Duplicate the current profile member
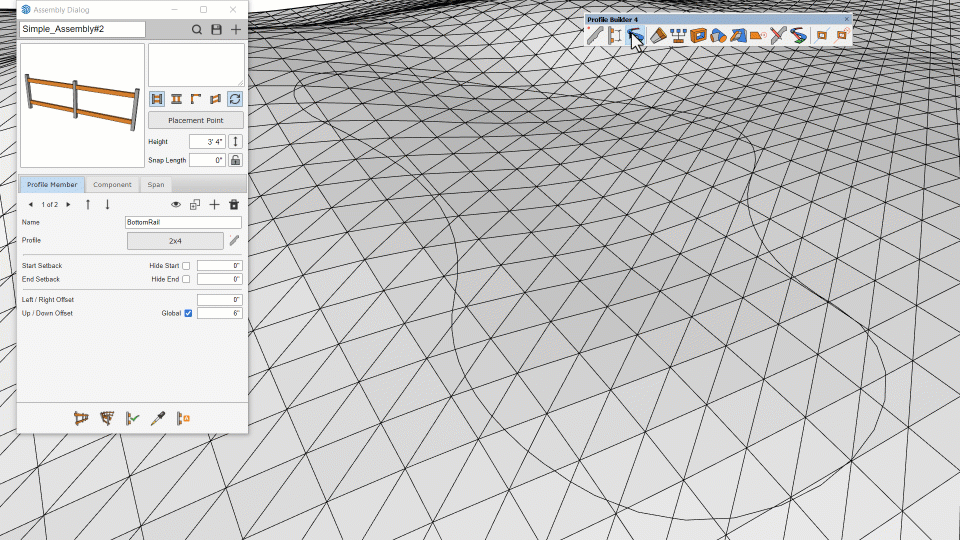 (195, 204)
